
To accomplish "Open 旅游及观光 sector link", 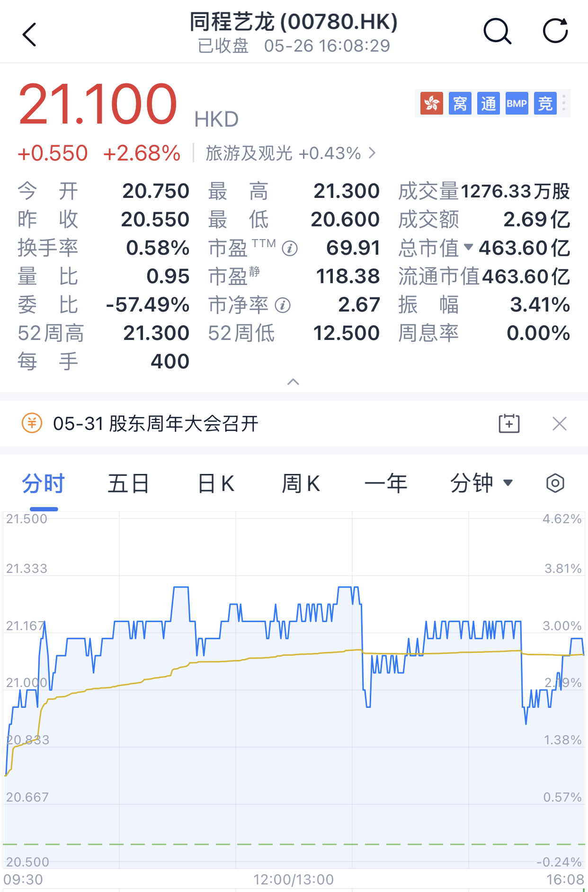I will [290, 153].
